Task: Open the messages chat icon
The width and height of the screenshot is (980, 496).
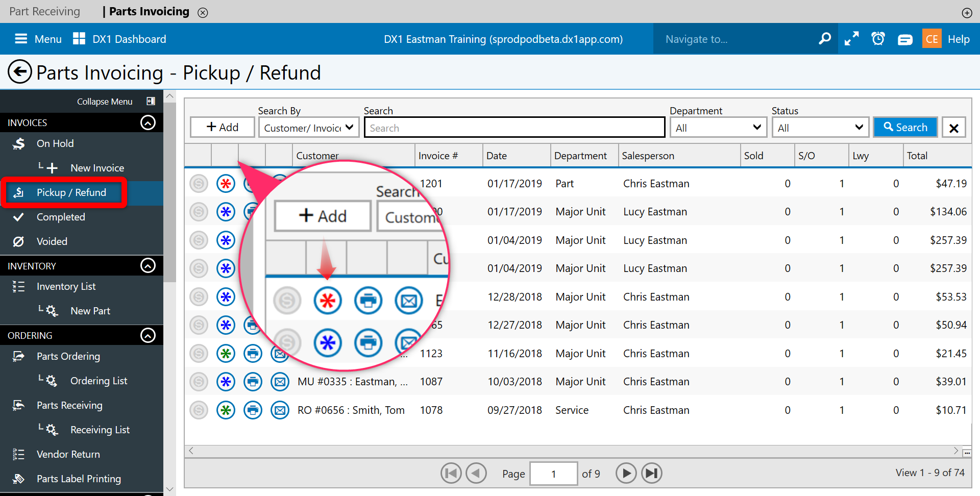Action: tap(905, 39)
